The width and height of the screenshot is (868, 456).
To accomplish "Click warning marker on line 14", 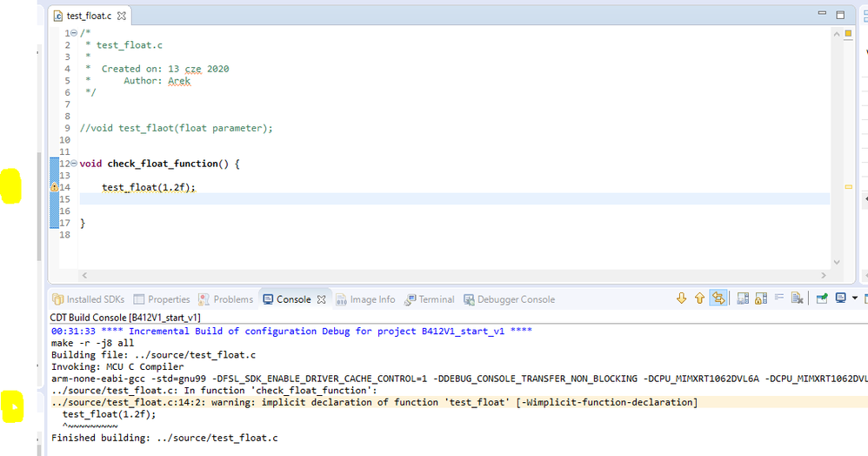I will pos(54,187).
